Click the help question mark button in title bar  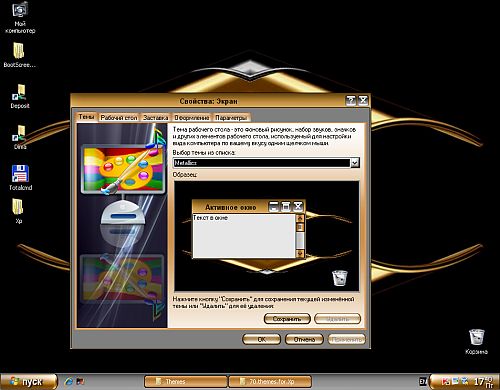click(x=351, y=100)
